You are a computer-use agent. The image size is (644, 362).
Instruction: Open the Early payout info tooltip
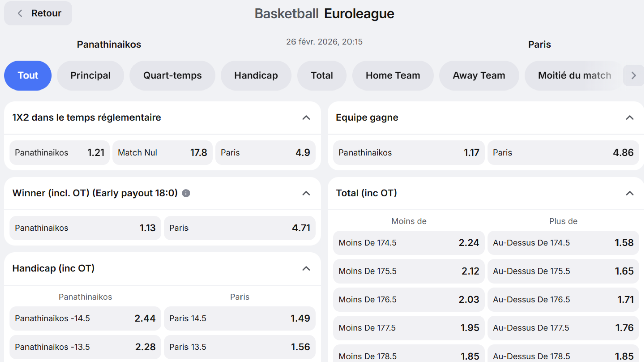(186, 193)
